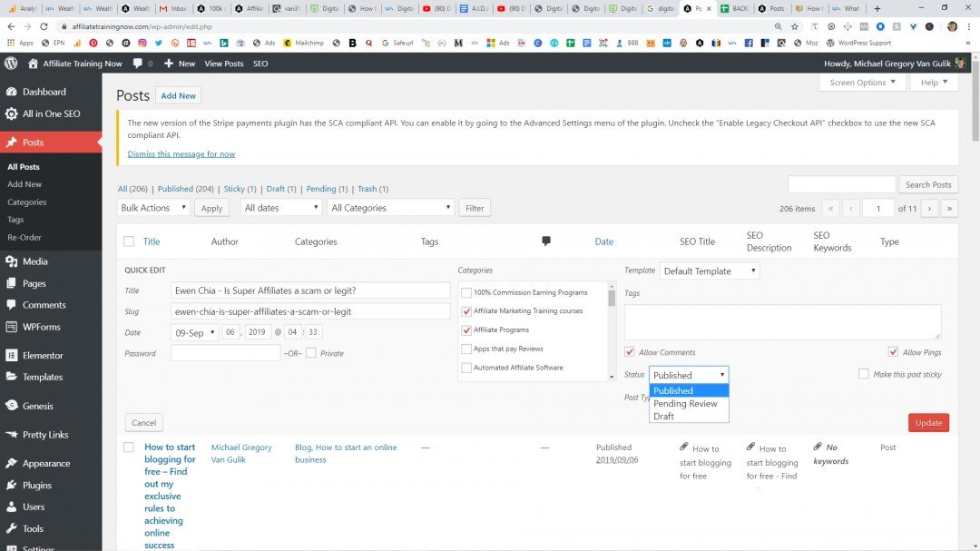Toggle select-all posts checkbox
The height and width of the screenshot is (551, 980).
[x=129, y=241]
